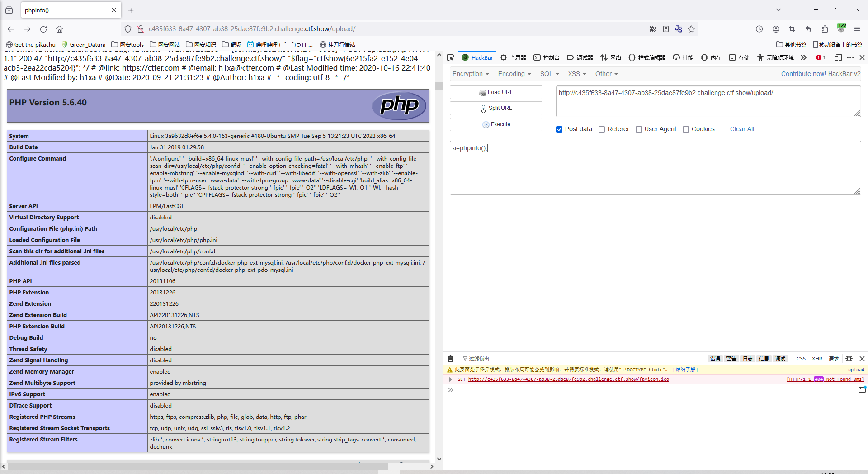Open the SQL dropdown in HackBar

pyautogui.click(x=550, y=74)
